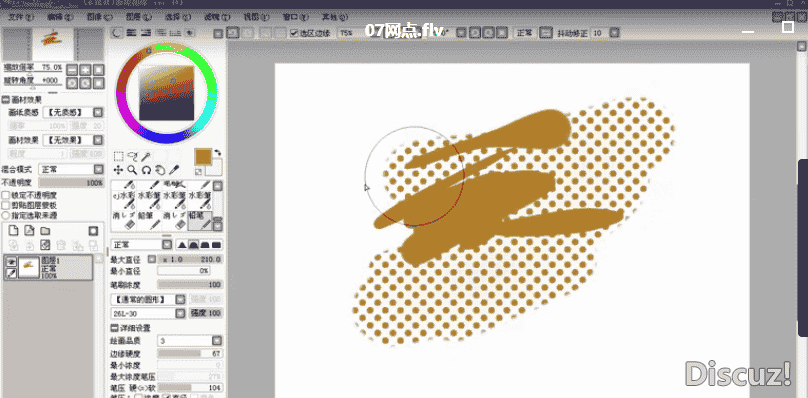Rotate canvas clockwise button in navigator
Viewport: 808px width, 398px height.
[x=85, y=82]
